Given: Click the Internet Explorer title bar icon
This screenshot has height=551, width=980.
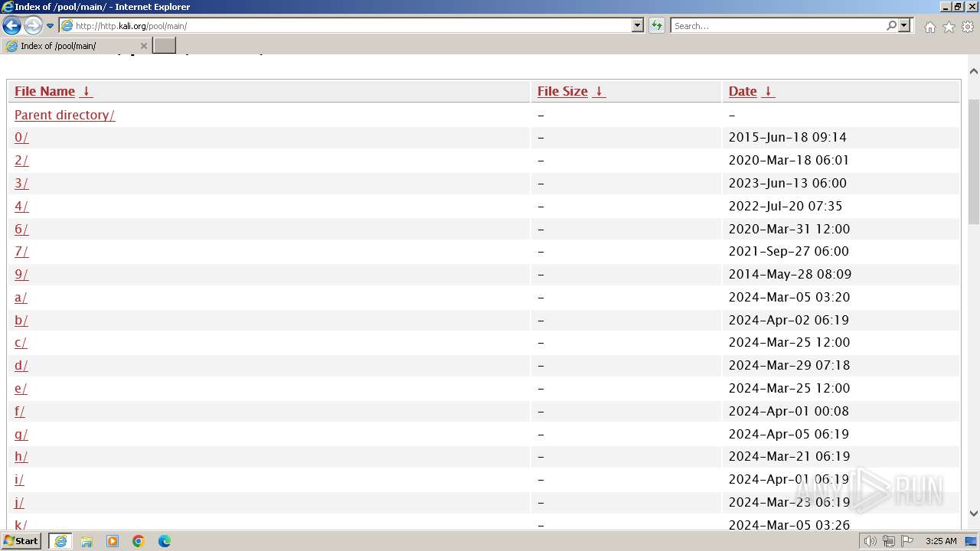Looking at the screenshot, I should coord(8,7).
